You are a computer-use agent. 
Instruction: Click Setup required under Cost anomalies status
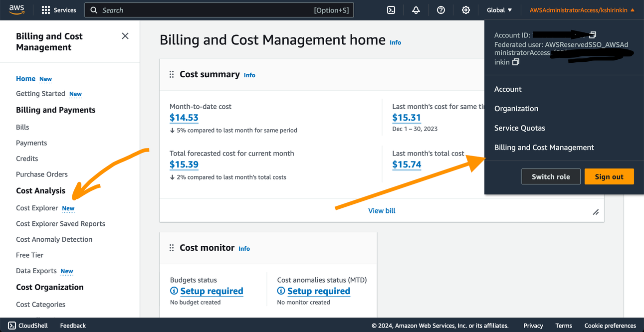click(x=319, y=291)
